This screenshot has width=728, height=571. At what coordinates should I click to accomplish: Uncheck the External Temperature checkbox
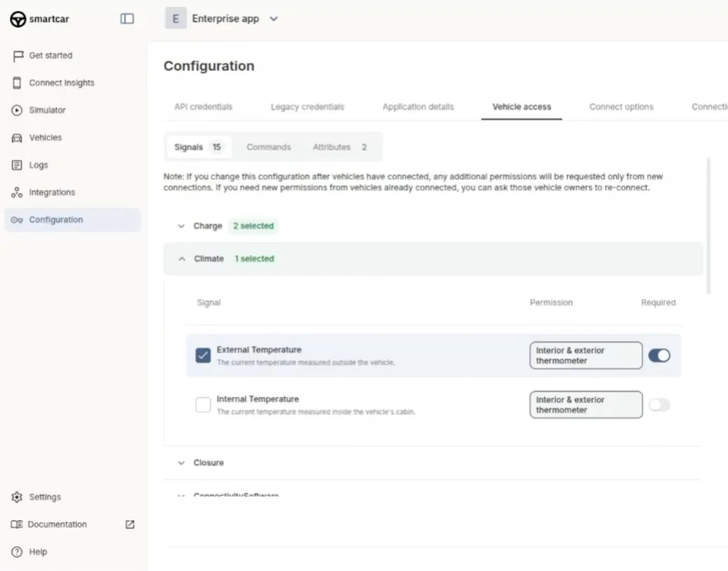pyautogui.click(x=203, y=356)
